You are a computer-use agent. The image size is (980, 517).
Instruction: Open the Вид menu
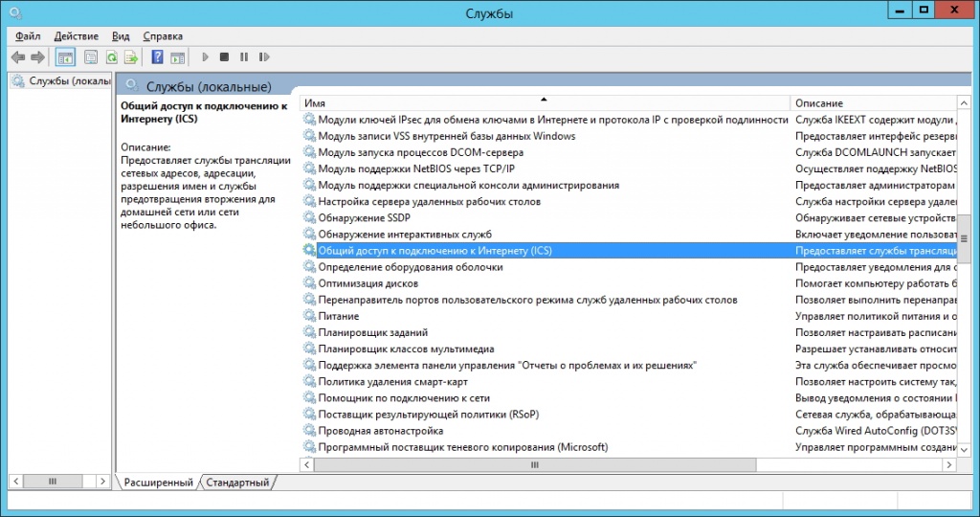pyautogui.click(x=121, y=36)
